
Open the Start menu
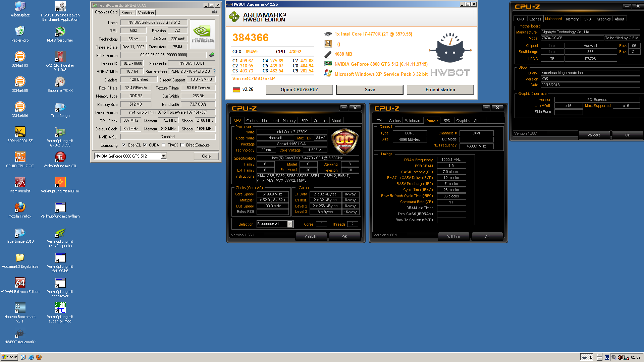tap(9, 357)
